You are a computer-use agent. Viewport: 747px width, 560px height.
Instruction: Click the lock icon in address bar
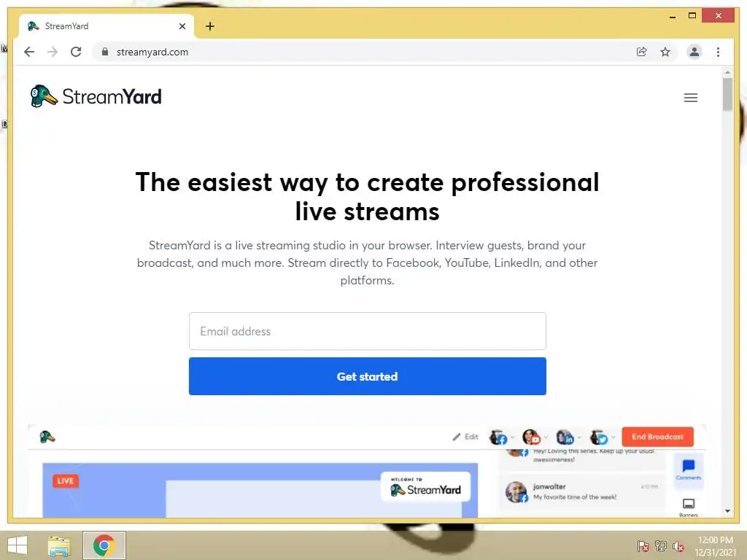pyautogui.click(x=105, y=52)
